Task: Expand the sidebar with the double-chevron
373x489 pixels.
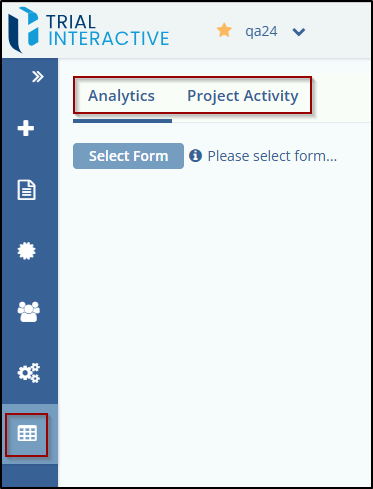Action: [38, 77]
